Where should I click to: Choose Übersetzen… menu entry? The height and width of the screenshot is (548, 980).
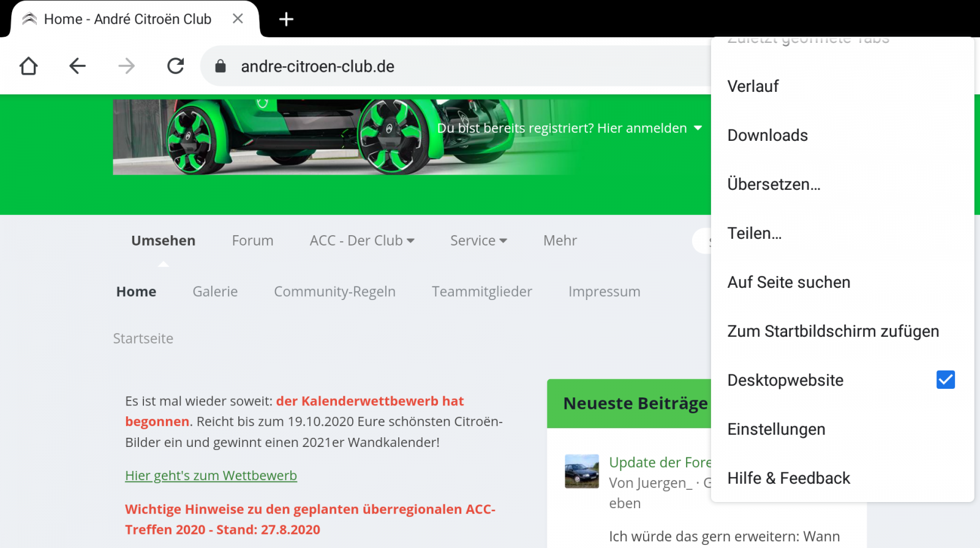(x=842, y=184)
